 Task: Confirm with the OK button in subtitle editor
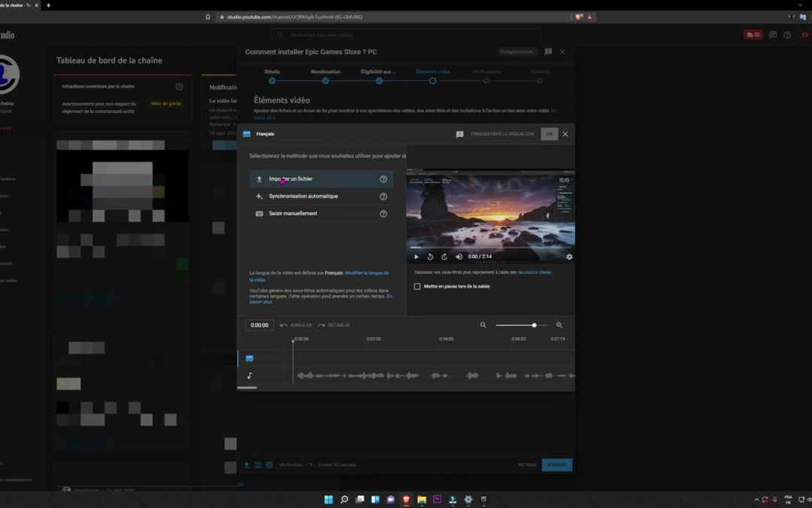point(550,134)
